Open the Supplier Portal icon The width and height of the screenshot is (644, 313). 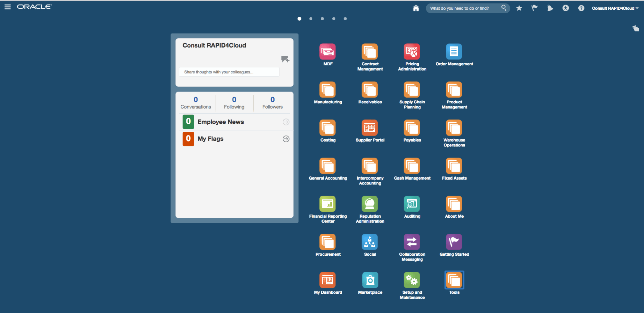[370, 128]
